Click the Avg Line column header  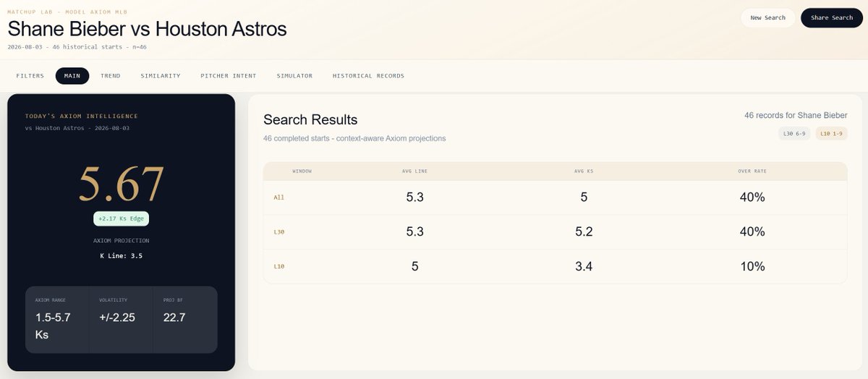[414, 171]
